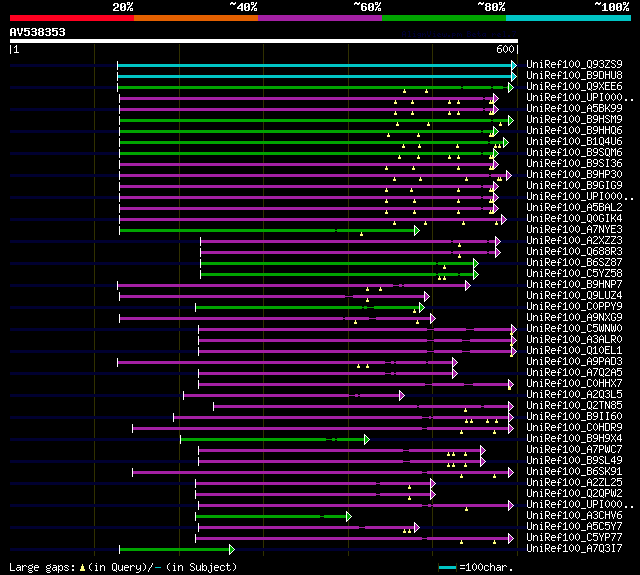This screenshot has width=640, height=575.
Task: Open hit UniRef100_A5BAL2
Action: tap(574, 208)
